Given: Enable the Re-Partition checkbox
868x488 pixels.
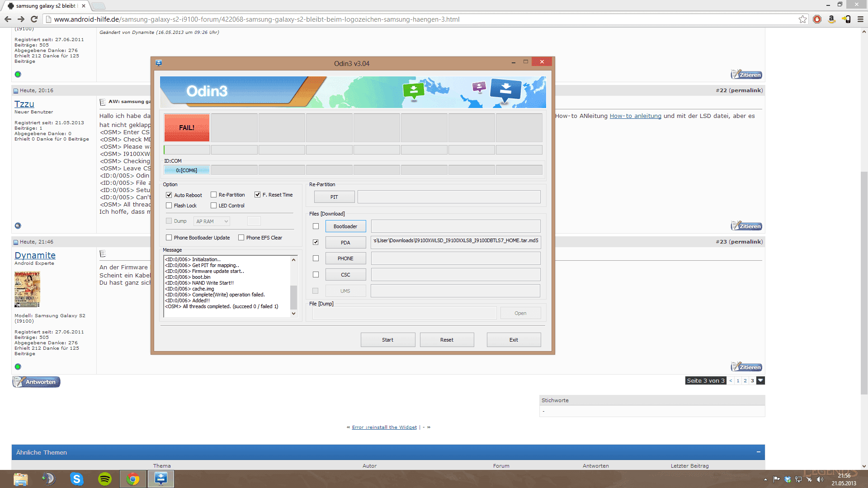Looking at the screenshot, I should point(213,195).
